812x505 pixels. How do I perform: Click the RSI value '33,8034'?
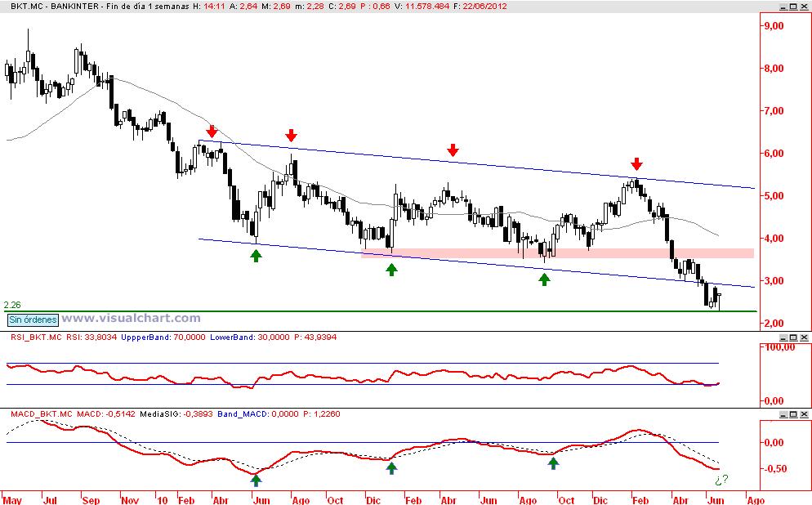[100, 337]
